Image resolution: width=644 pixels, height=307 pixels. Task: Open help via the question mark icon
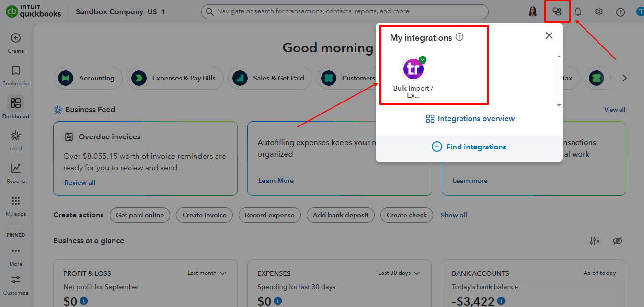coord(620,11)
